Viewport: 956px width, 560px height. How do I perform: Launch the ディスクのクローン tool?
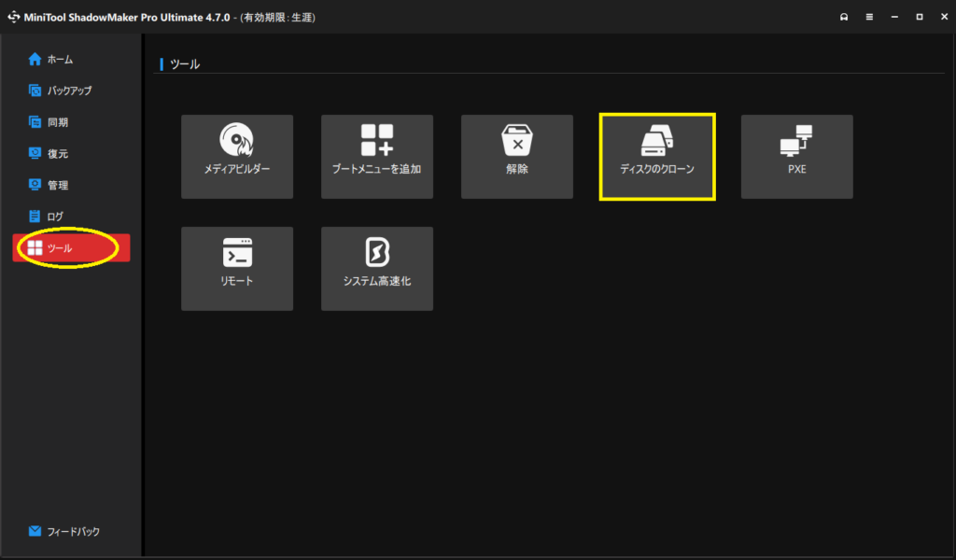tap(657, 157)
